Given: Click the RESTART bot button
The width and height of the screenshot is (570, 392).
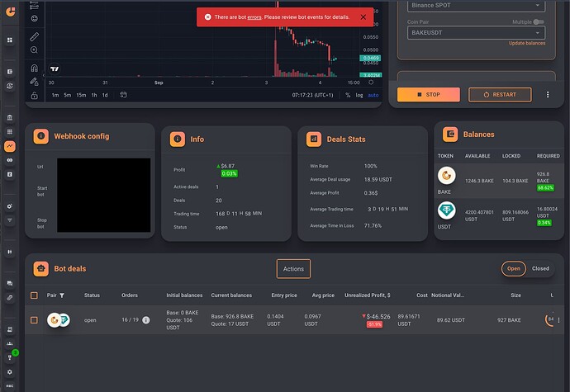Looking at the screenshot, I should (x=500, y=94).
